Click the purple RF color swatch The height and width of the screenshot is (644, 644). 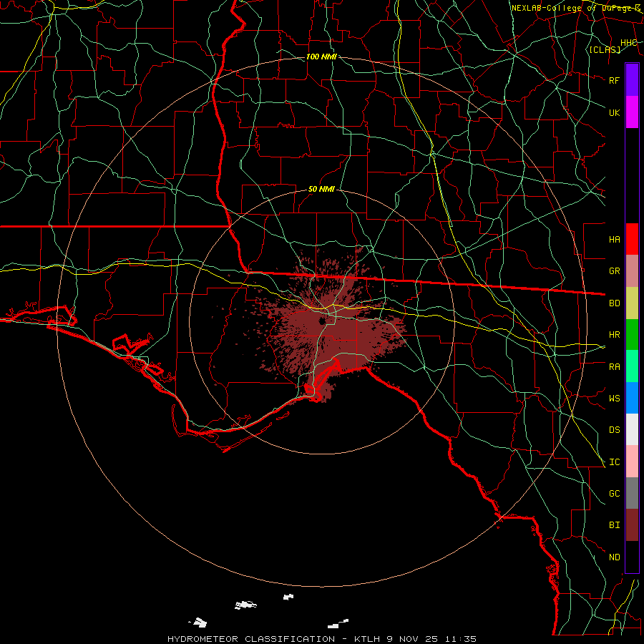click(x=632, y=80)
